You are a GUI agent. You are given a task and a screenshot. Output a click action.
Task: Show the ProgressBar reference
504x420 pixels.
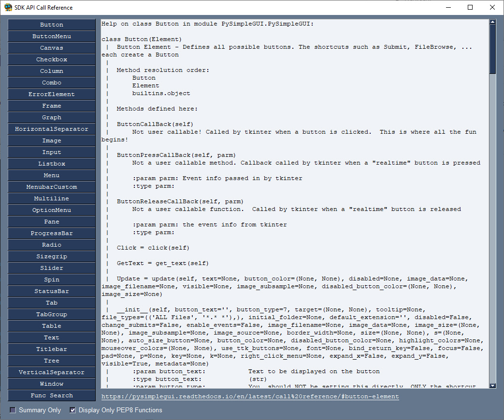pos(52,233)
